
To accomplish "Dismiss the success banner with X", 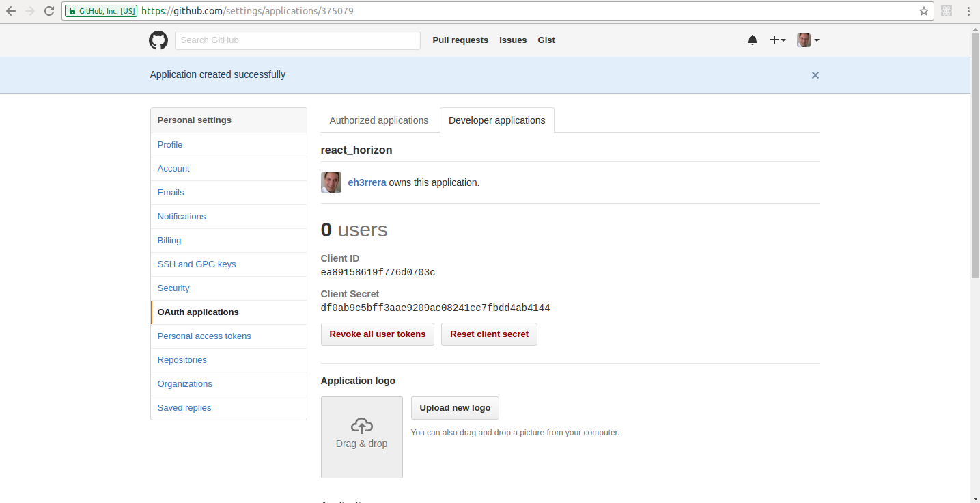I will pos(815,75).
